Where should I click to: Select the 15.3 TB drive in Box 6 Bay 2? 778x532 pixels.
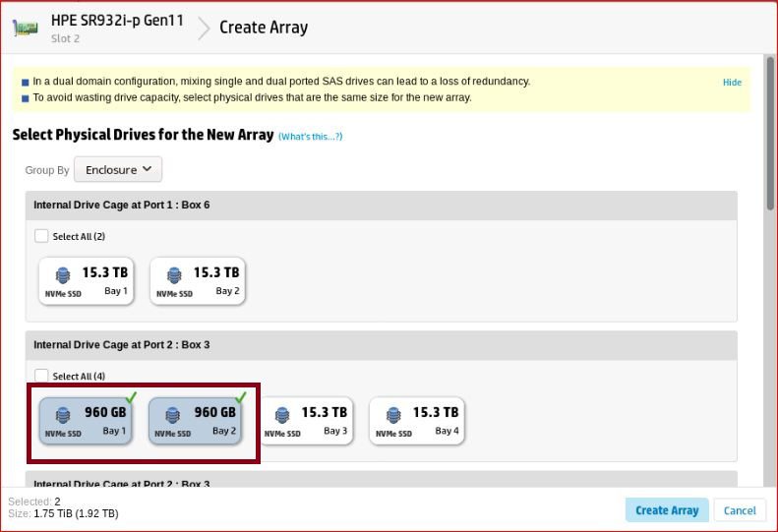pyautogui.click(x=197, y=281)
